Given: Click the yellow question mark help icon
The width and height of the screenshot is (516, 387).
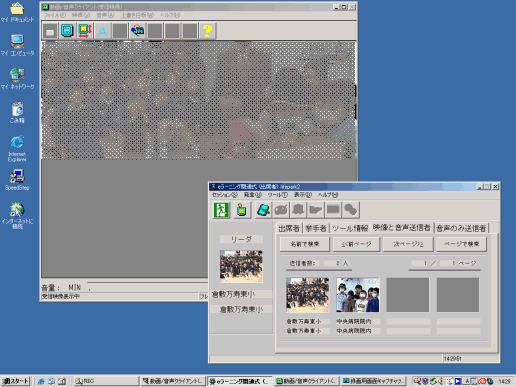Looking at the screenshot, I should (x=207, y=31).
